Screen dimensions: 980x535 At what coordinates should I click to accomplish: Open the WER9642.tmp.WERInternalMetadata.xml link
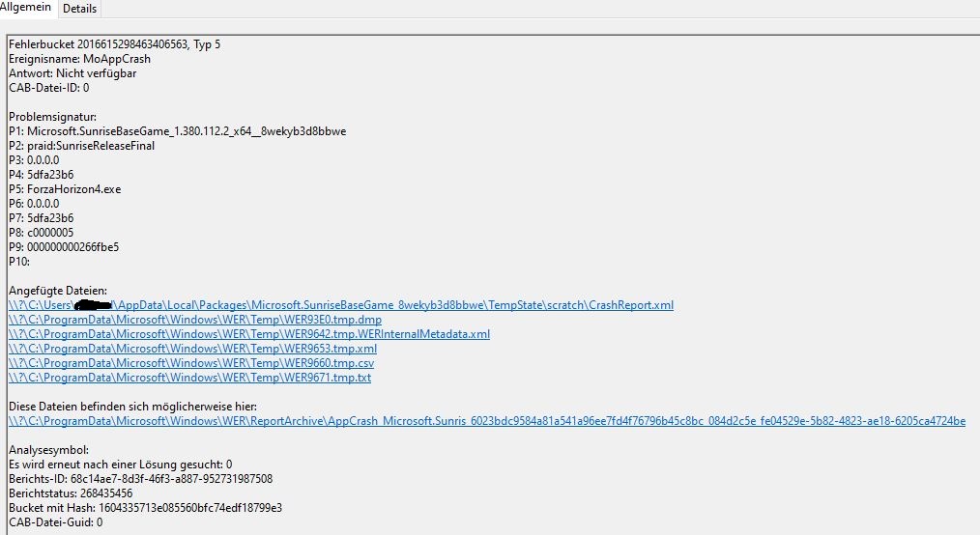[249, 334]
